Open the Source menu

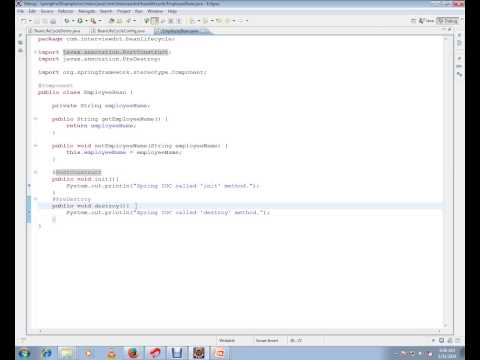[x=47, y=11]
